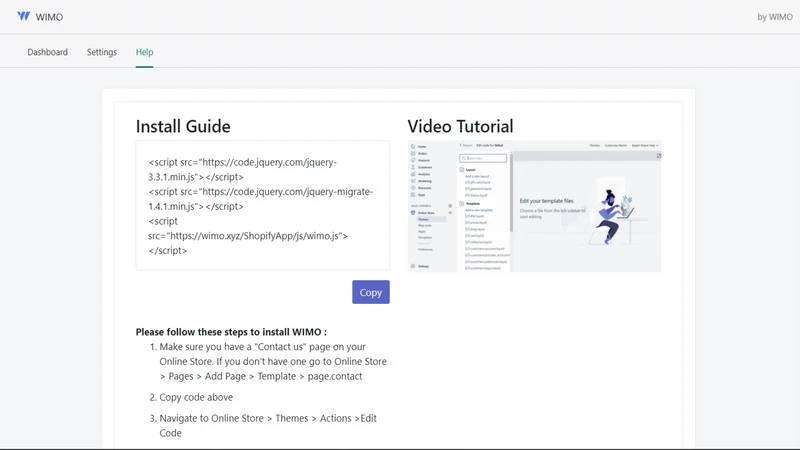Click the Install Guide heading
This screenshot has width=800, height=450.
click(x=183, y=126)
